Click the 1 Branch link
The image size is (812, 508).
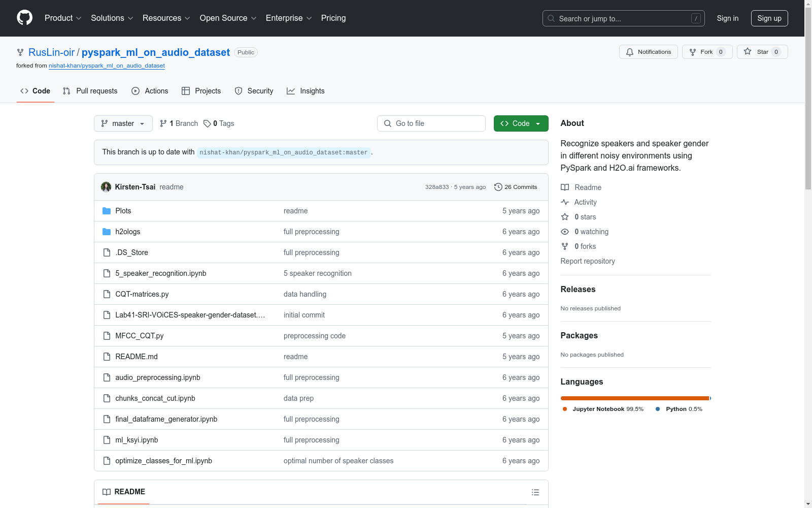click(179, 123)
